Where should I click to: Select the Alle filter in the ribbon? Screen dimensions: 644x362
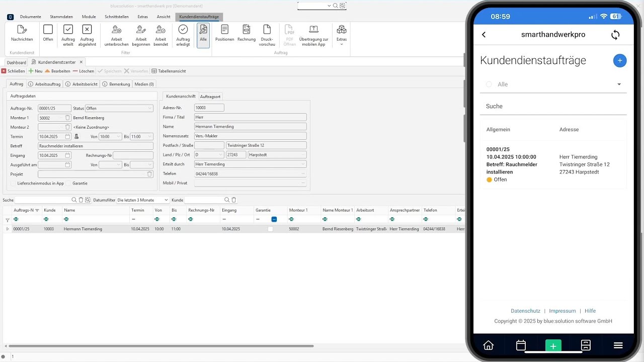pyautogui.click(x=203, y=35)
